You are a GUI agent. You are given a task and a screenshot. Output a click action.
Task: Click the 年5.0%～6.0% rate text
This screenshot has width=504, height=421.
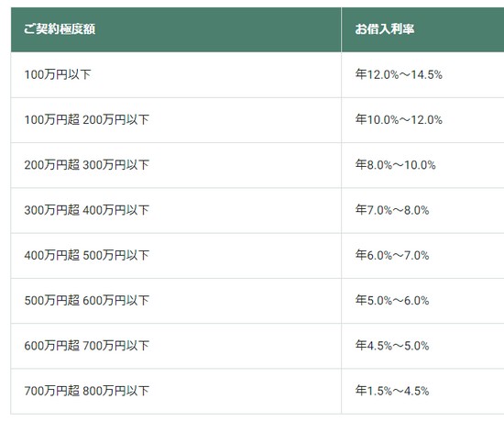[x=392, y=301]
